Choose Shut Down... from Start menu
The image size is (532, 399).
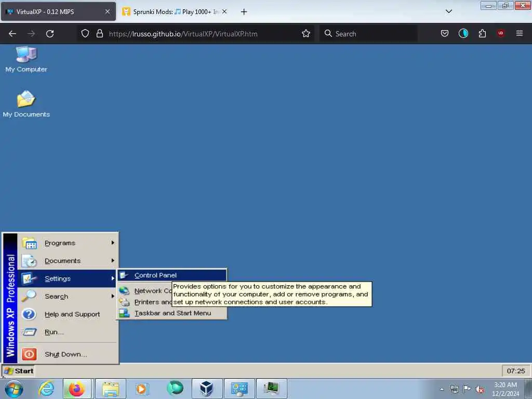(x=68, y=354)
